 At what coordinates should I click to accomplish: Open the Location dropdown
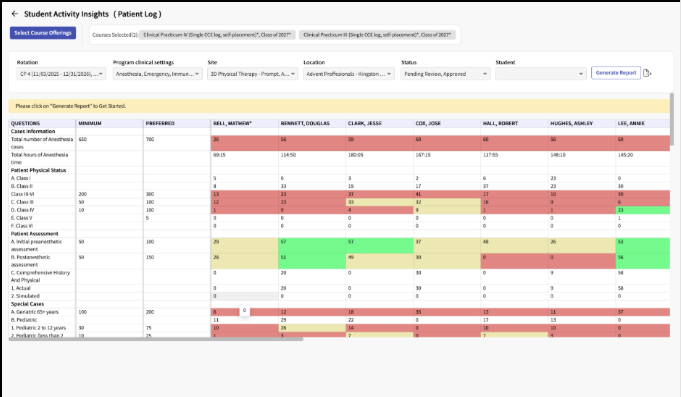pyautogui.click(x=349, y=74)
